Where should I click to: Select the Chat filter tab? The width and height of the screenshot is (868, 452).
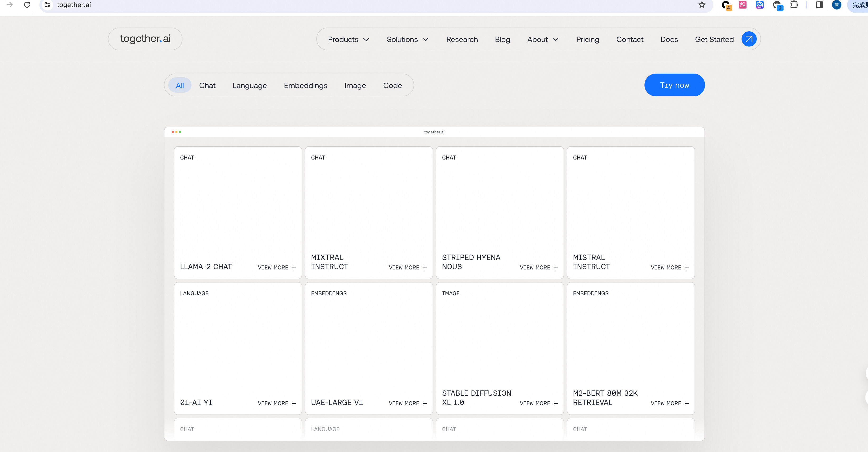pyautogui.click(x=207, y=85)
